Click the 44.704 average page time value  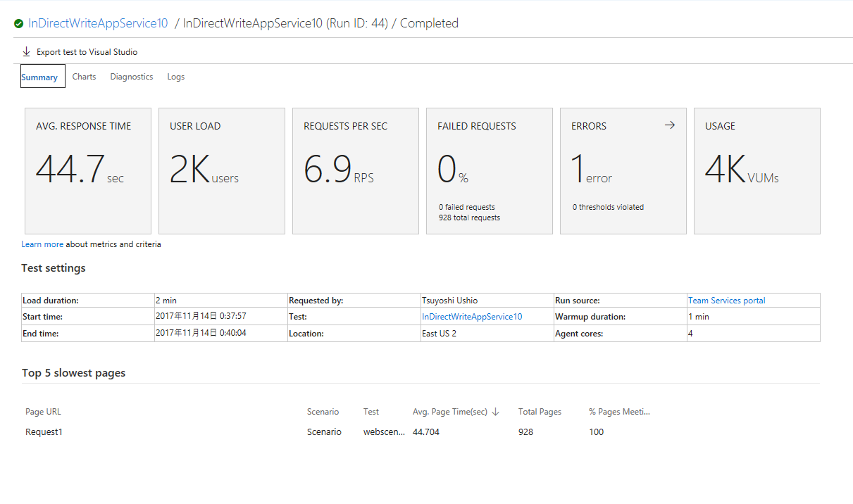coord(426,432)
